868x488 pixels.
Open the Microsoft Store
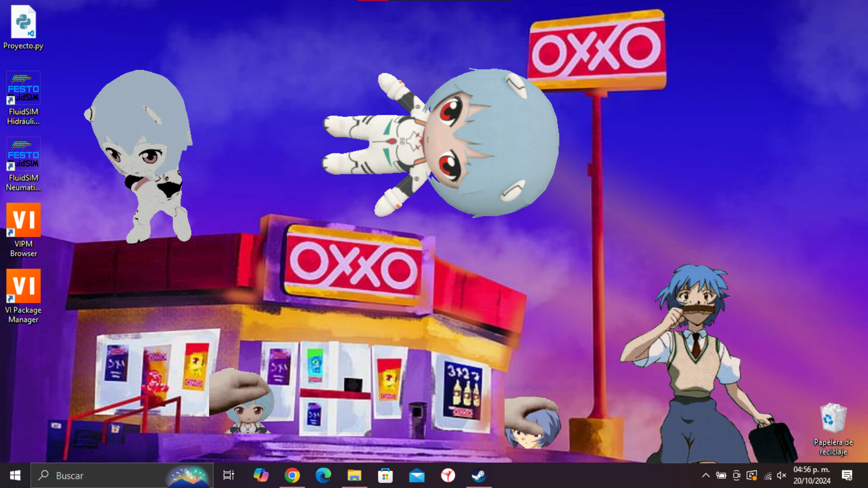[385, 475]
